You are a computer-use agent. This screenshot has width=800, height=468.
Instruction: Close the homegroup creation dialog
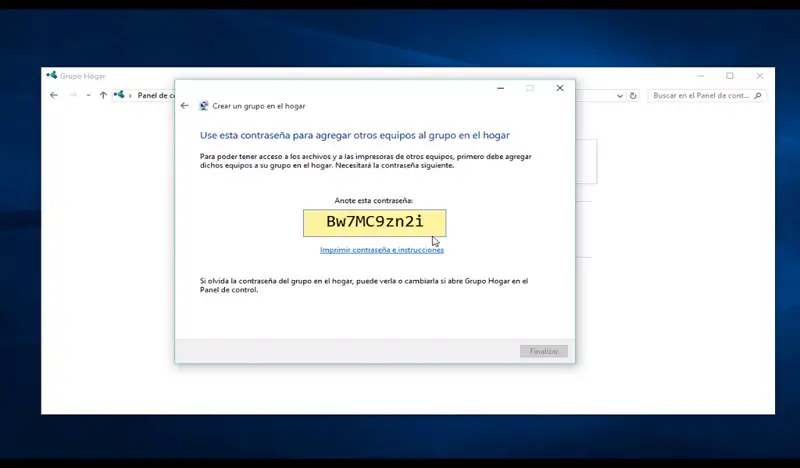[x=560, y=88]
